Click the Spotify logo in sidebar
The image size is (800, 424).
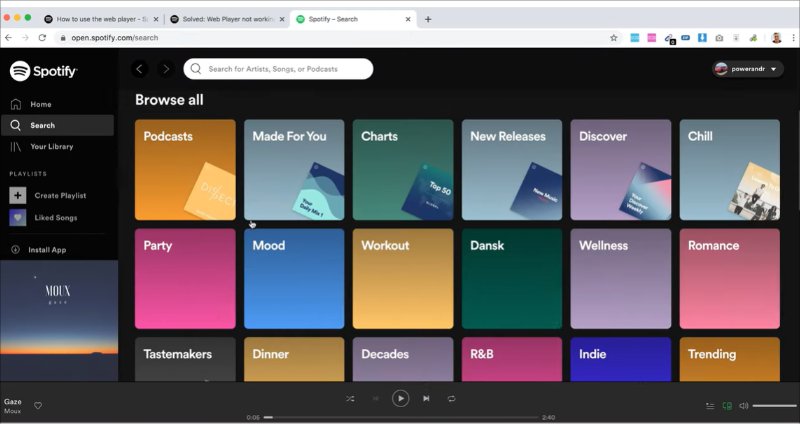coord(43,71)
